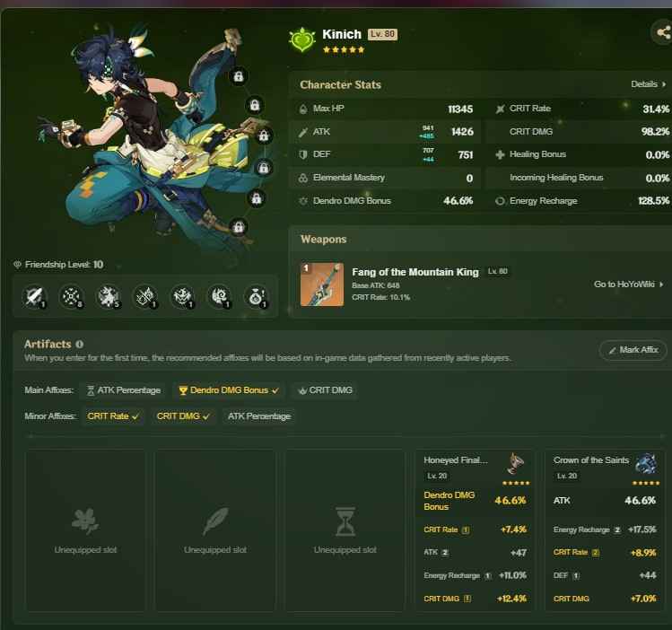Click the Friendship Level 10 label

click(x=64, y=265)
